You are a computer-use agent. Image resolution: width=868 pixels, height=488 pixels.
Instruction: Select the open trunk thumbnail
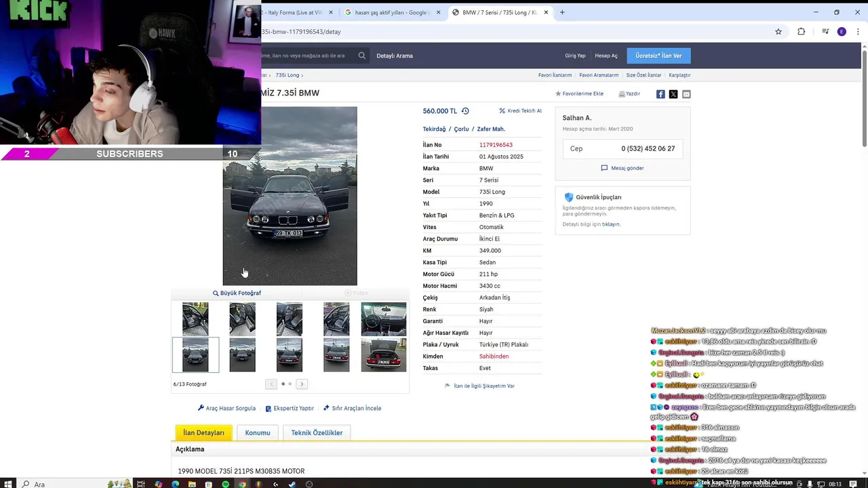[384, 354]
